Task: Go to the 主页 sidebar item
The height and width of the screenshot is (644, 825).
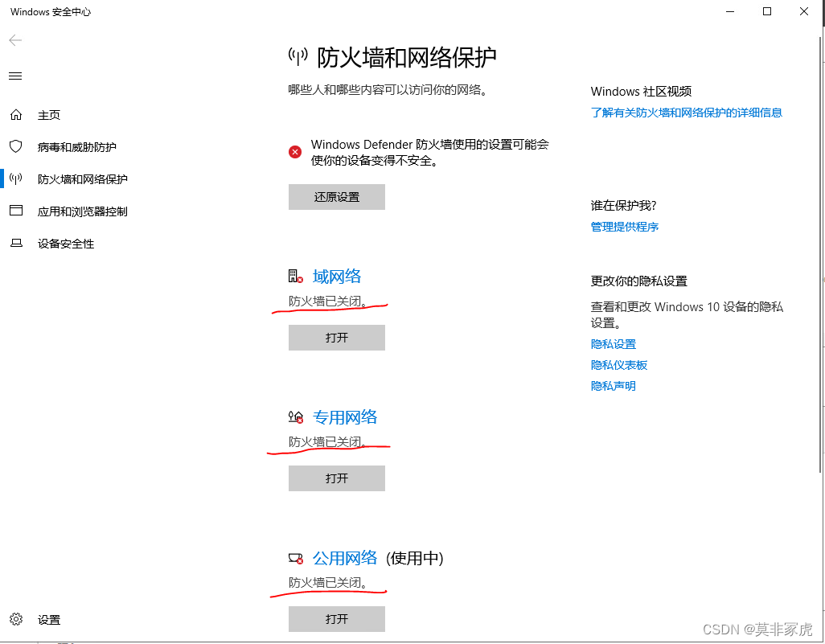Action: (49, 115)
